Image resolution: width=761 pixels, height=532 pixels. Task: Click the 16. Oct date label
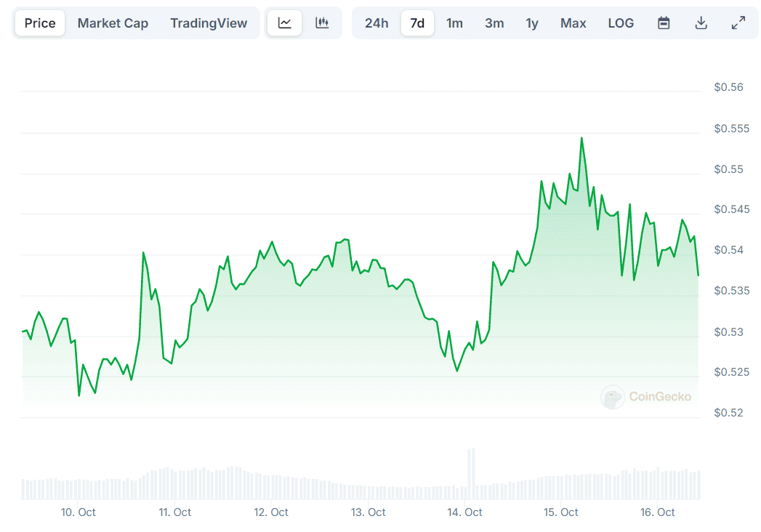click(x=657, y=512)
